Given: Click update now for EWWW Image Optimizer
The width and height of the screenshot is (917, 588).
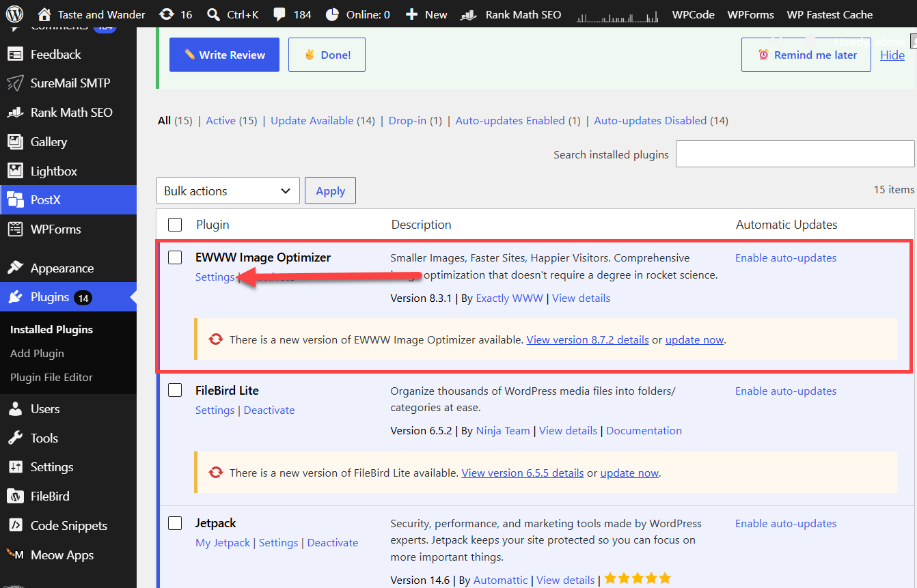Looking at the screenshot, I should pyautogui.click(x=694, y=339).
